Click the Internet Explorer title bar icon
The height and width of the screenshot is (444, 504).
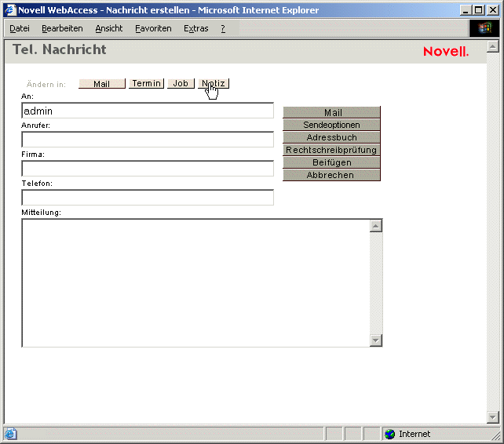pyautogui.click(x=11, y=10)
